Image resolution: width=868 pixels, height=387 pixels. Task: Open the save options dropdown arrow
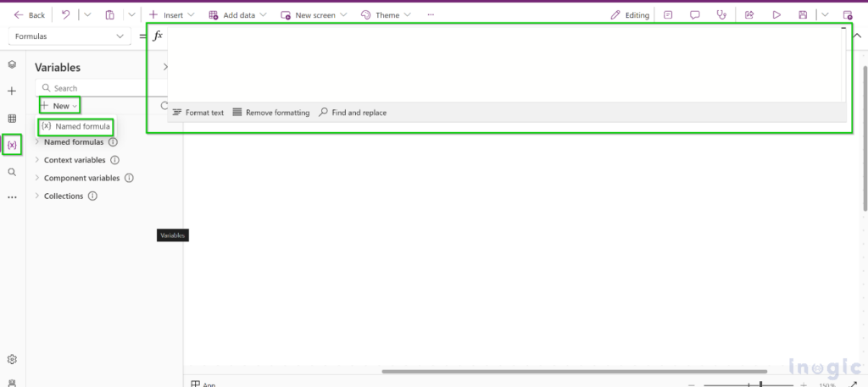[x=825, y=15]
